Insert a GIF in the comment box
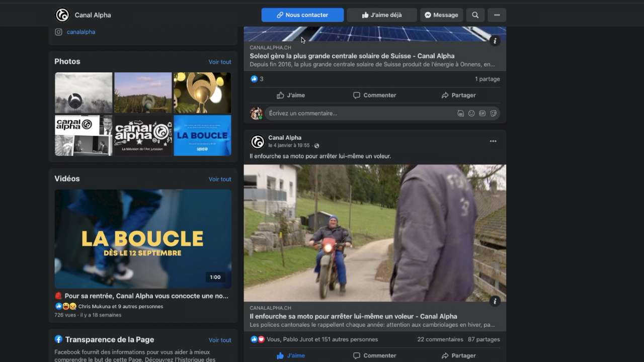The image size is (644, 362). click(x=482, y=114)
